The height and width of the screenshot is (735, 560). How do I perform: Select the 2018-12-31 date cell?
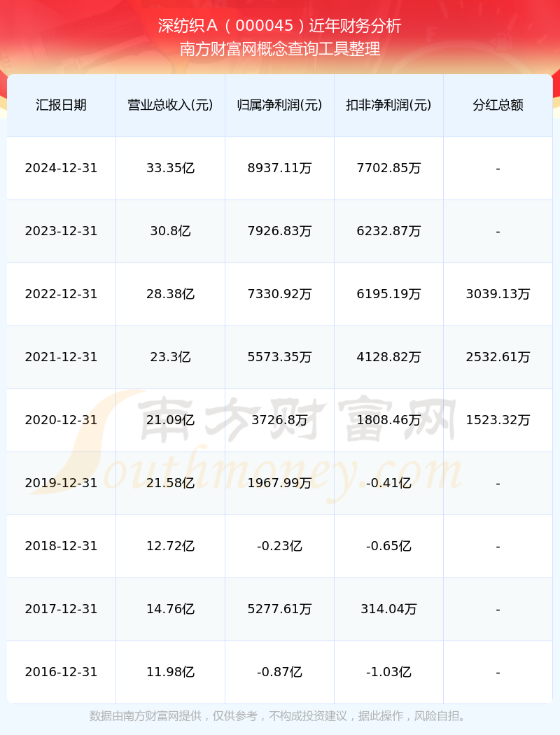coord(62,546)
